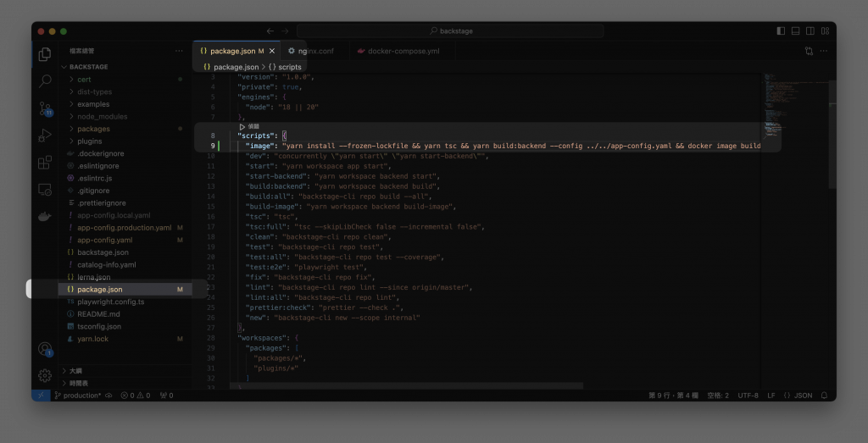
Task: Open errors and warnings status item
Action: pos(136,396)
